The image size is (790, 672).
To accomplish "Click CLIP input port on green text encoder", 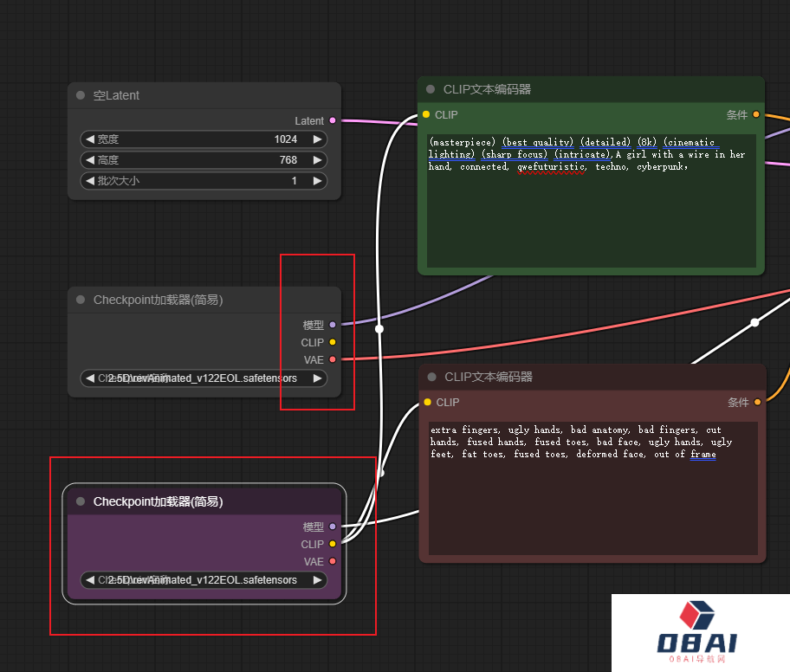I will pos(426,115).
